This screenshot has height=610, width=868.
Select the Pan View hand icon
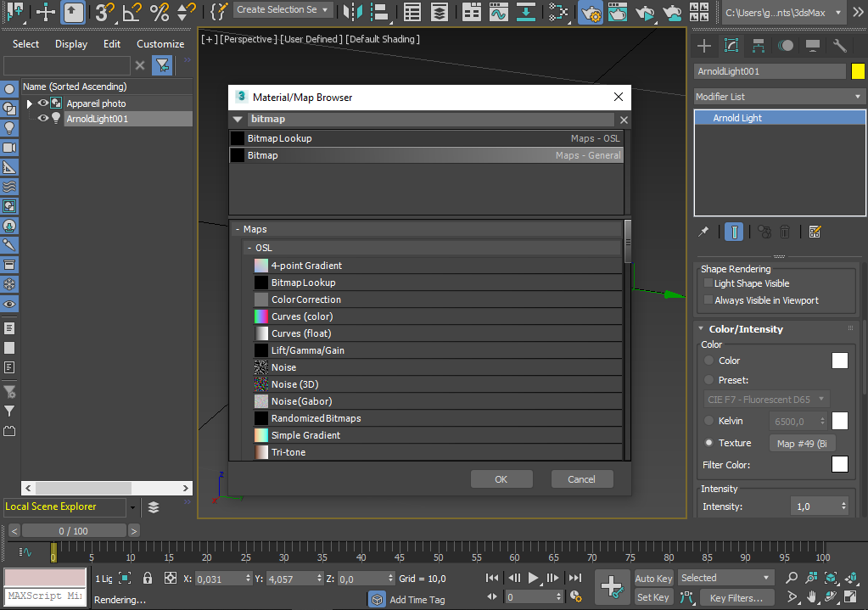coord(811,596)
